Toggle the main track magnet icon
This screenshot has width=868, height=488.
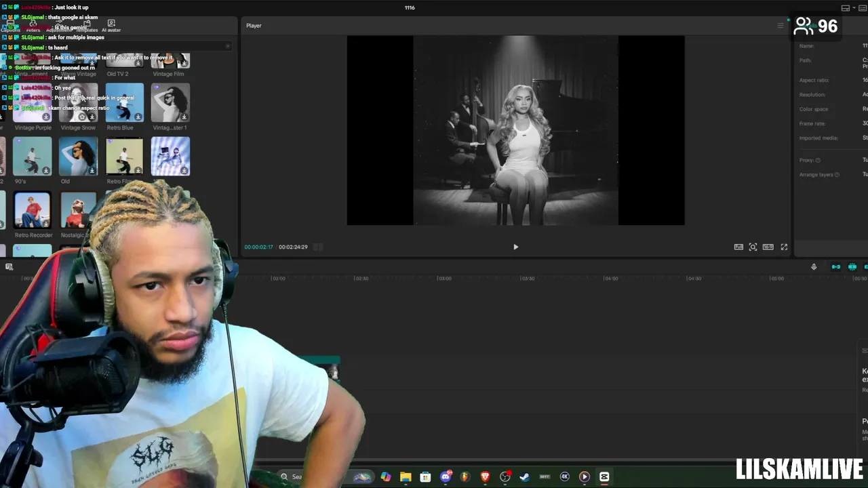tap(836, 266)
